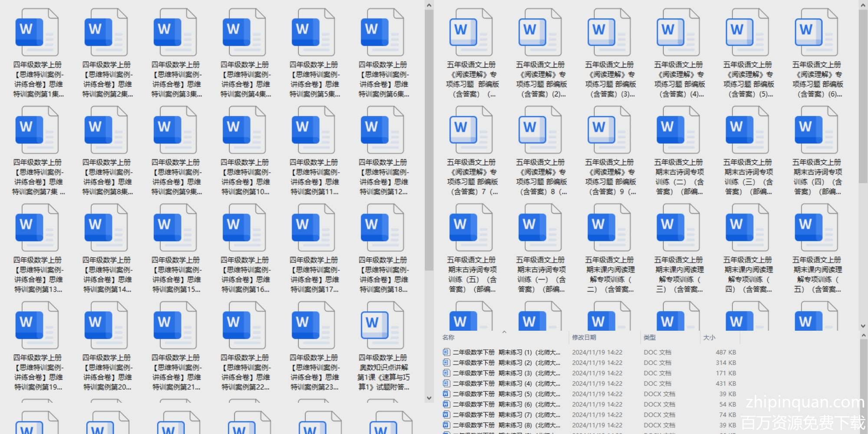The width and height of the screenshot is (868, 434).
Task: Select the Word icon for 思维特训案例第17
Action: pos(313,228)
